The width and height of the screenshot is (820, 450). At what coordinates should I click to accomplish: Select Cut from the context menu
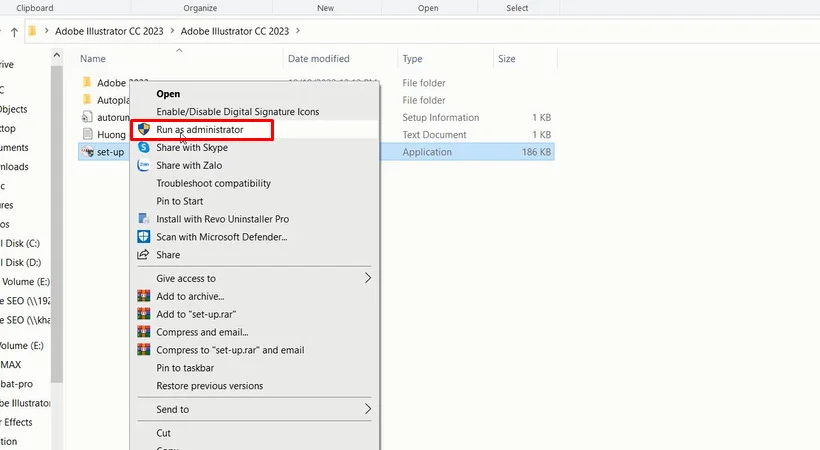163,433
